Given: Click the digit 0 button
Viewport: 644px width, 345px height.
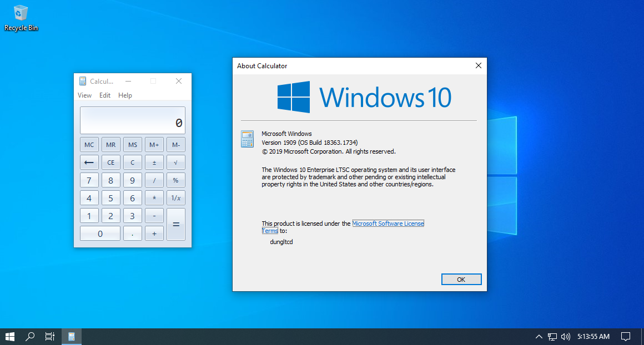Looking at the screenshot, I should click(x=100, y=234).
